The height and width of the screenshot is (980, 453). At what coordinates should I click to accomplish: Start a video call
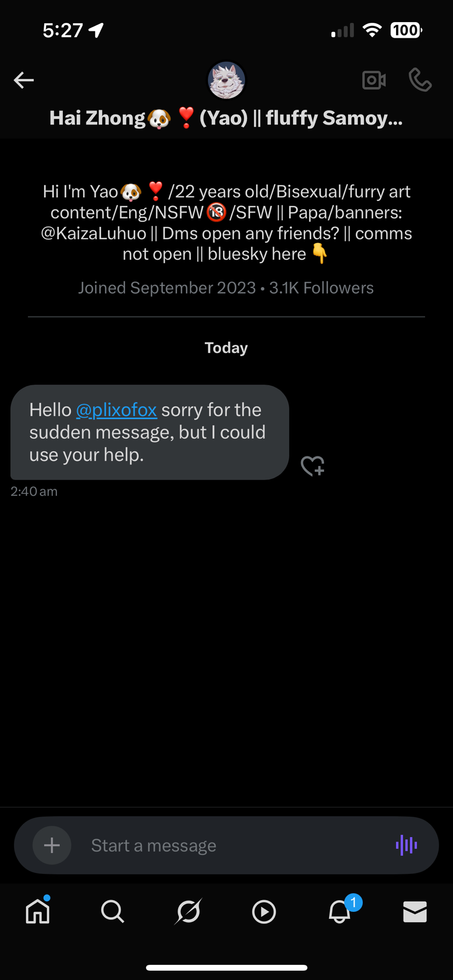[x=374, y=80]
